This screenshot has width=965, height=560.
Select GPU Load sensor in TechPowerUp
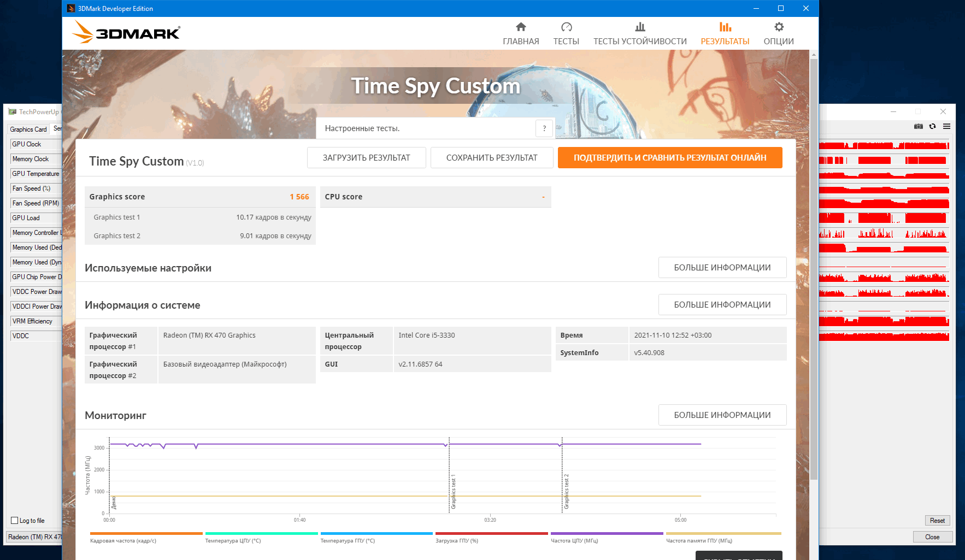pos(36,218)
